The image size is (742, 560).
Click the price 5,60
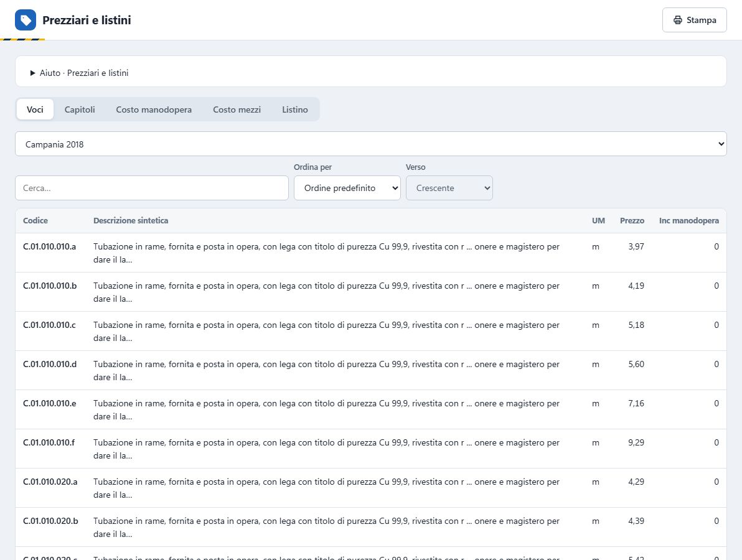point(636,364)
